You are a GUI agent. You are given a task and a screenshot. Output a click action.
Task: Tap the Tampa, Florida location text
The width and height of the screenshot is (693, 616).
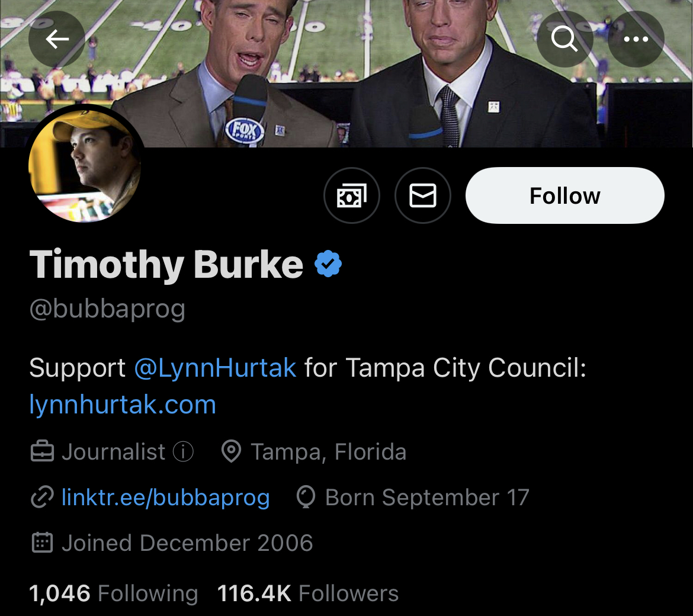pos(328,451)
